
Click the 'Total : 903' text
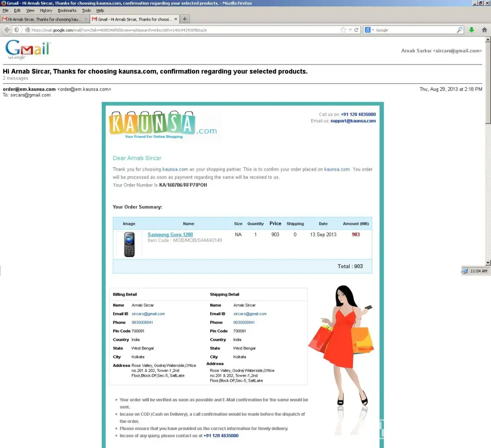tap(350, 266)
